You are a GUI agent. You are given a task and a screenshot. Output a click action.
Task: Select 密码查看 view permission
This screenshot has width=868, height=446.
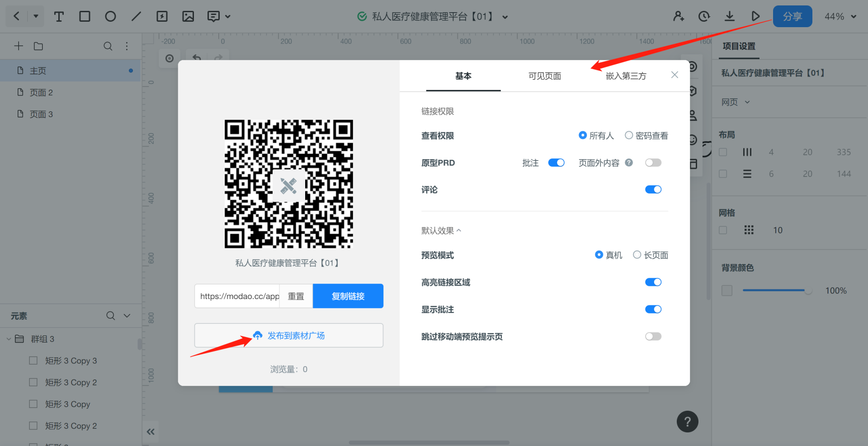coord(646,135)
